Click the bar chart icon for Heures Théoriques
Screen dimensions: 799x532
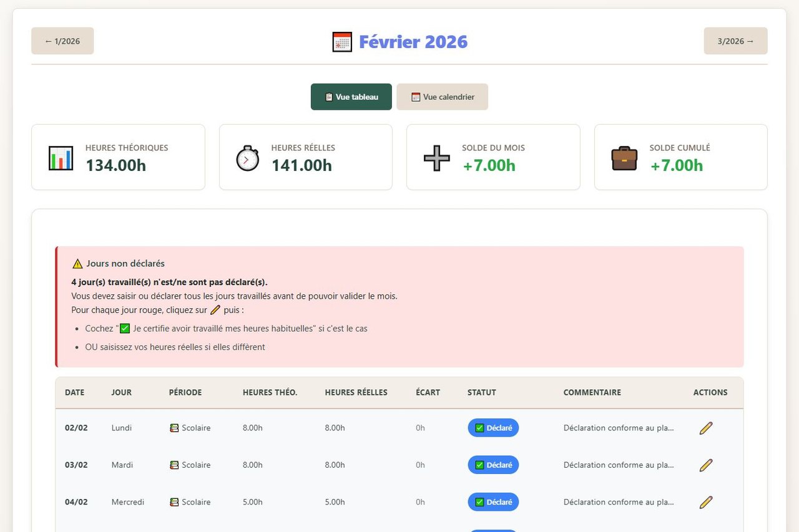[61, 158]
